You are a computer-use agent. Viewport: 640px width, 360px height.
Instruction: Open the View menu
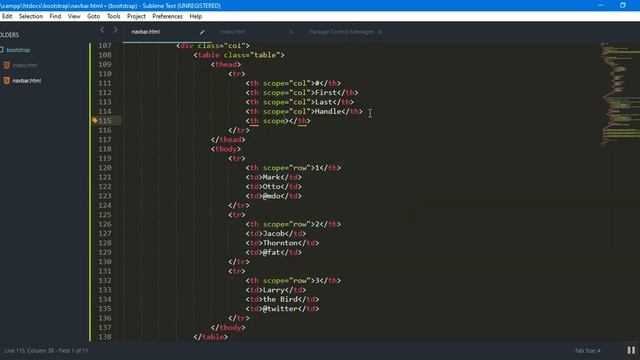coord(74,16)
